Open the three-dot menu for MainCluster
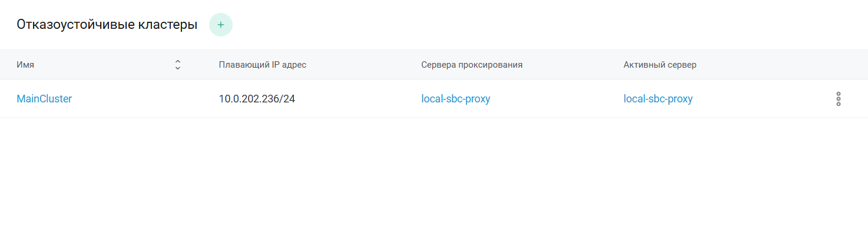 point(838,99)
